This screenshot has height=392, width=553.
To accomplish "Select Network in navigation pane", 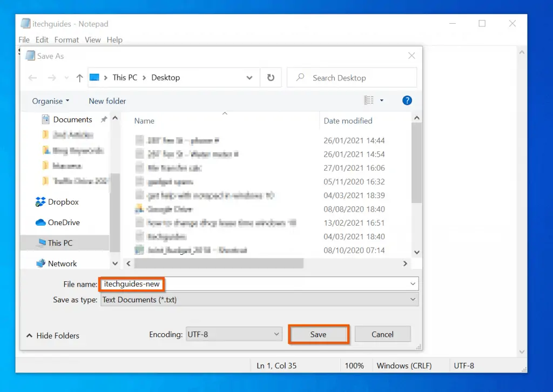I will click(56, 263).
